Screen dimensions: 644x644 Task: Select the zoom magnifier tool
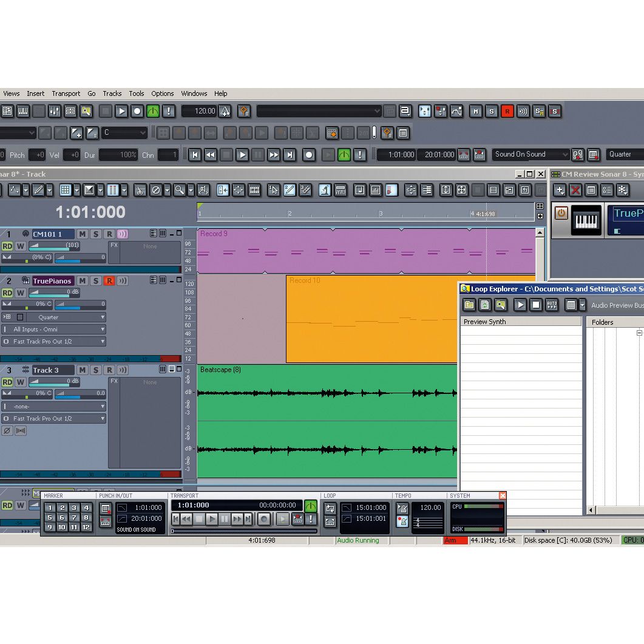click(x=180, y=190)
